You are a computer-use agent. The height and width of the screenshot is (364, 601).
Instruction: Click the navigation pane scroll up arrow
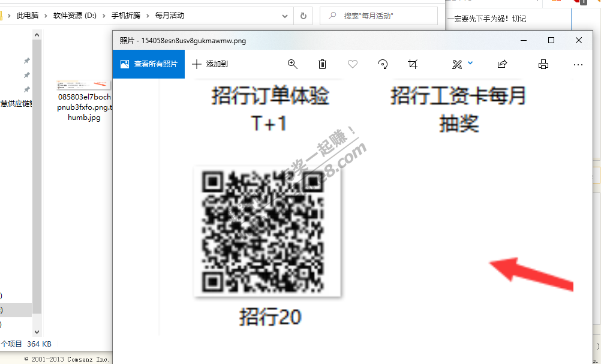point(37,35)
